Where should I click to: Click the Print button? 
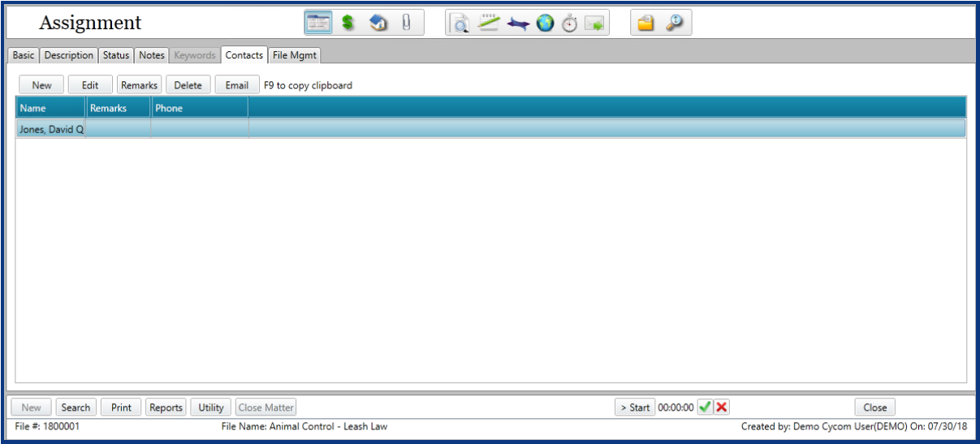[121, 407]
